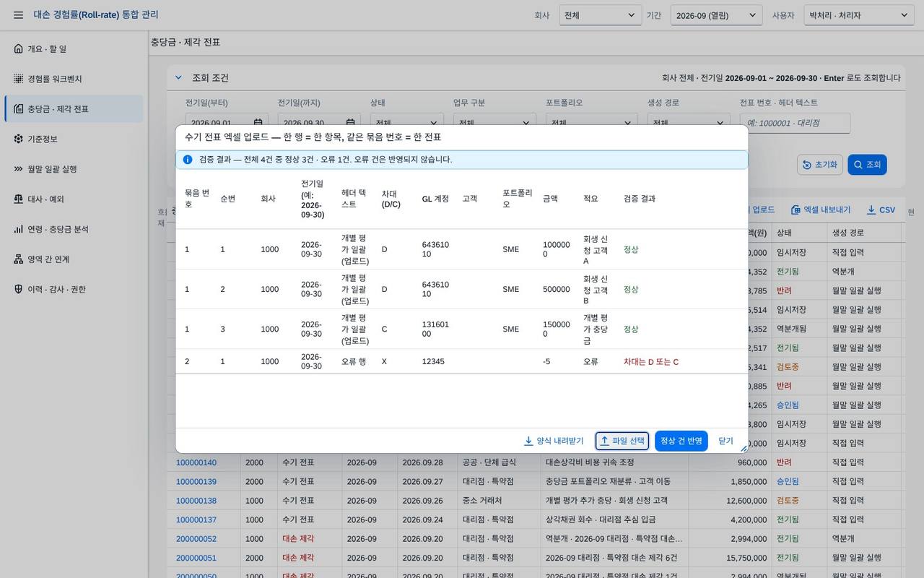Click the 차대는 D 또는 C error message
Image resolution: width=924 pixels, height=578 pixels.
point(651,361)
